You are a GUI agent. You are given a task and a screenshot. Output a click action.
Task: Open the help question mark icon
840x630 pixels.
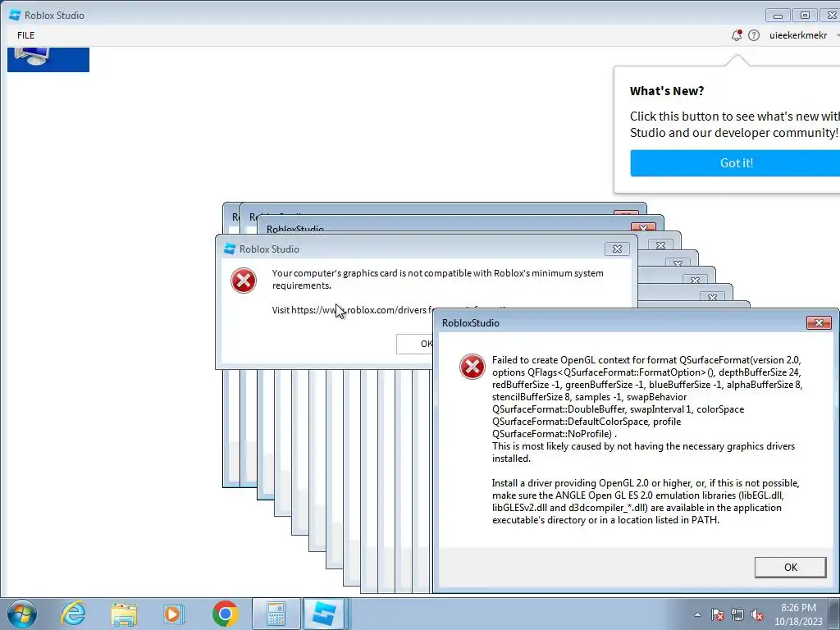pos(754,35)
